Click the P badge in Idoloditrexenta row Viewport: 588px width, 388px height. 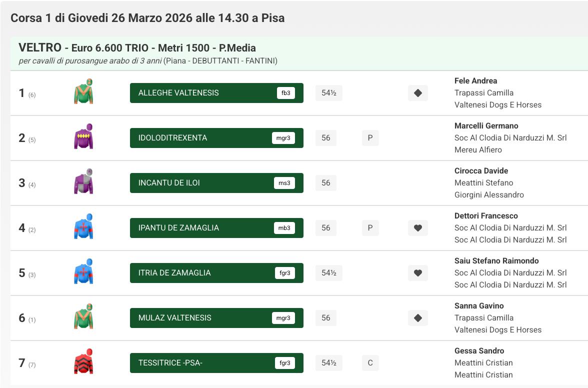370,138
